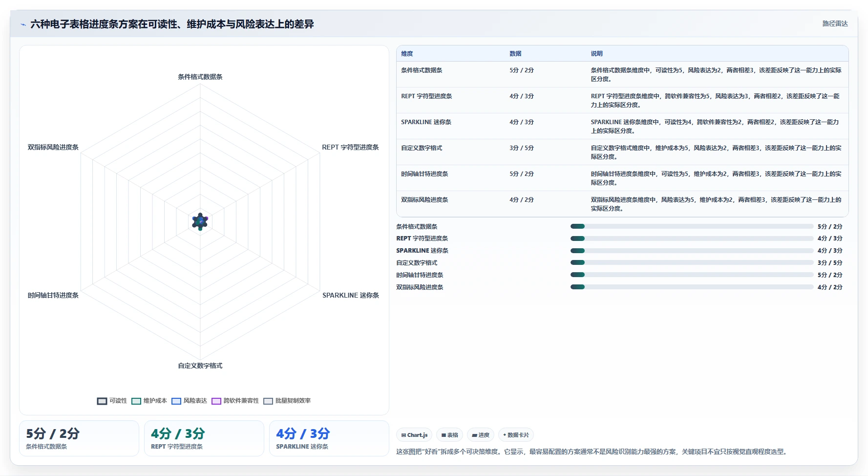Click the progress bar for 时间轴甘特进度条
Image resolution: width=868 pixels, height=476 pixels.
692,275
